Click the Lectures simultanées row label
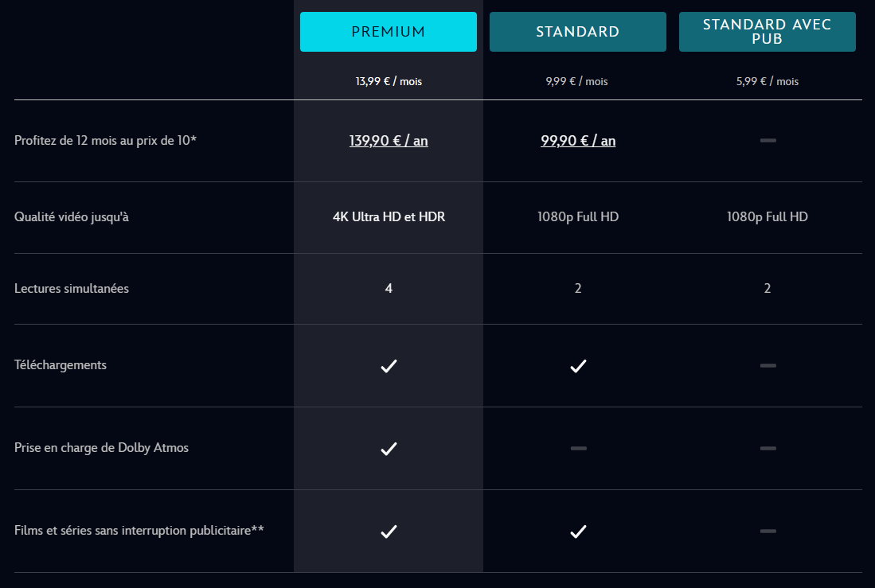 [x=72, y=289]
